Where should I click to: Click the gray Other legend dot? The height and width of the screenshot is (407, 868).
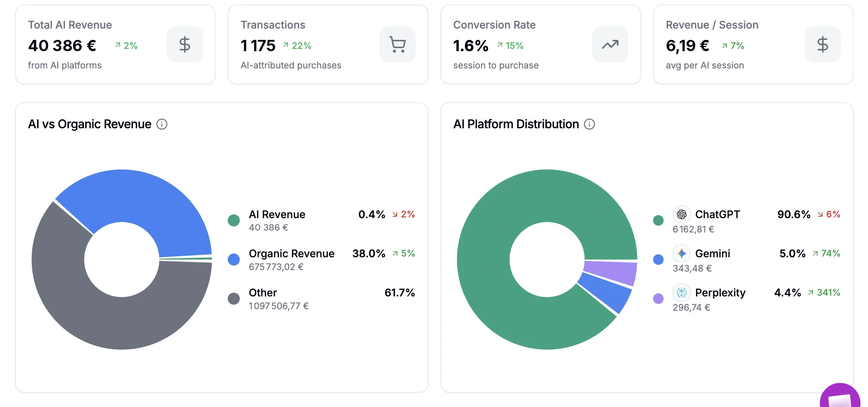point(234,299)
